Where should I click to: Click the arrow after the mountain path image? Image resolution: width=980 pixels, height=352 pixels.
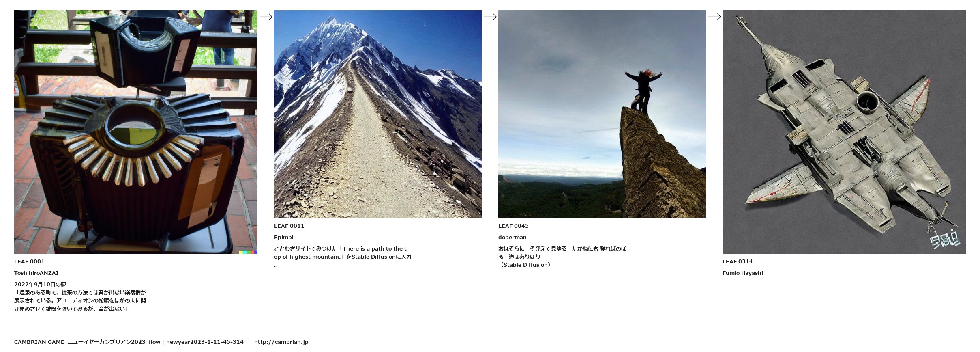tap(490, 17)
